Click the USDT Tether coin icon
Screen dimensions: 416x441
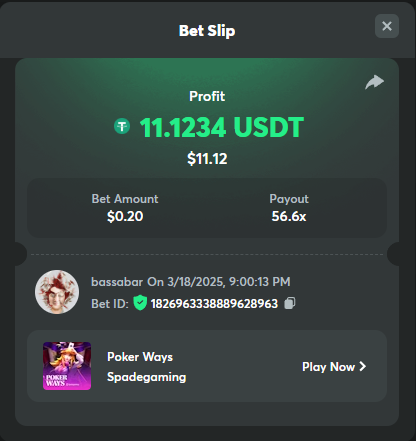click(x=122, y=127)
